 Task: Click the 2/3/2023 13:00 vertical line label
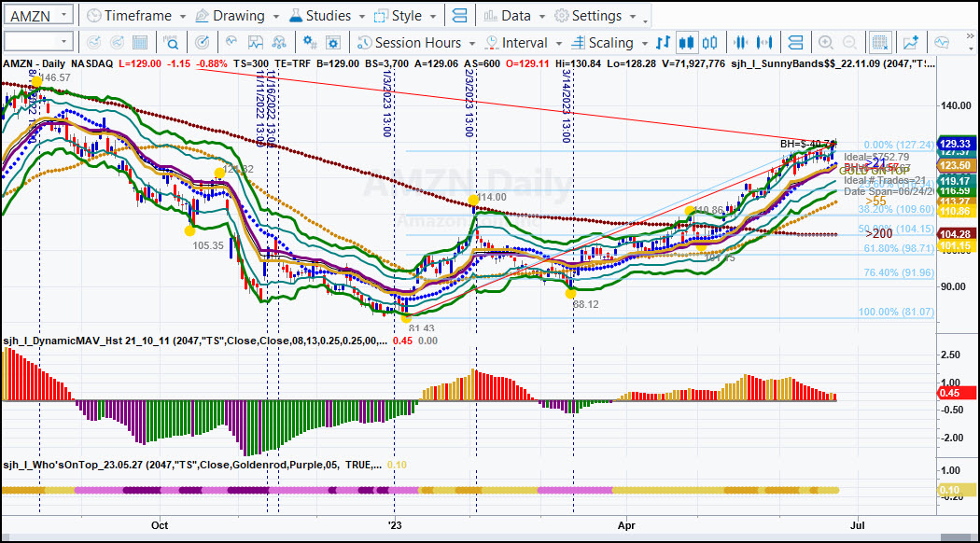pos(469,104)
